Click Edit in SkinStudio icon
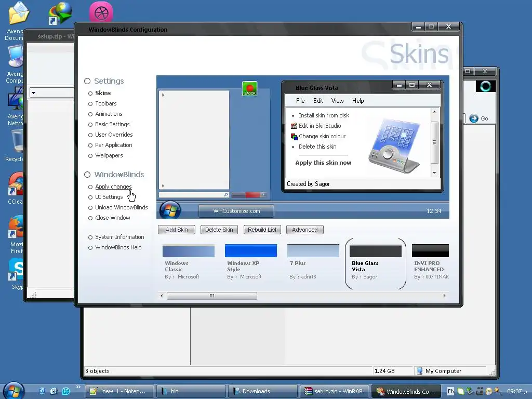This screenshot has height=399, width=532. pos(294,126)
